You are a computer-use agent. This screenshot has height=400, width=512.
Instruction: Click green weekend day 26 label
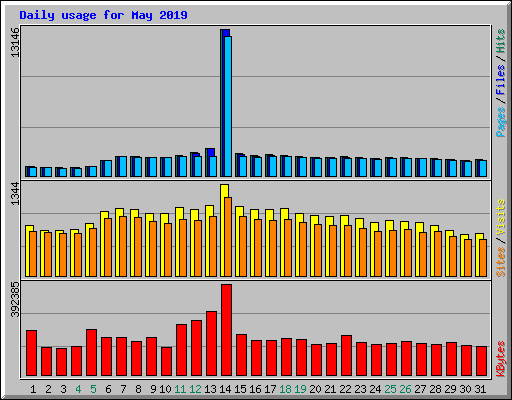tap(405, 389)
